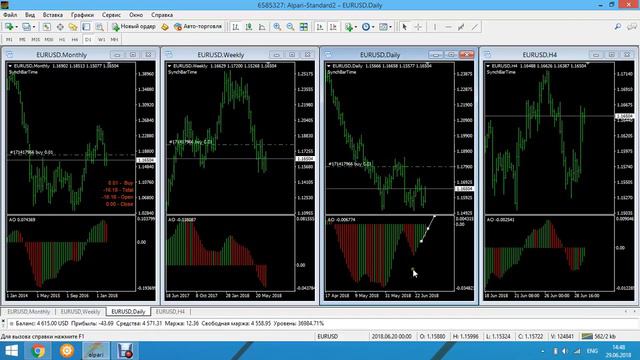
Task: Expand one-click trading triangle in EURUSD.H4 chart
Action: (488, 66)
